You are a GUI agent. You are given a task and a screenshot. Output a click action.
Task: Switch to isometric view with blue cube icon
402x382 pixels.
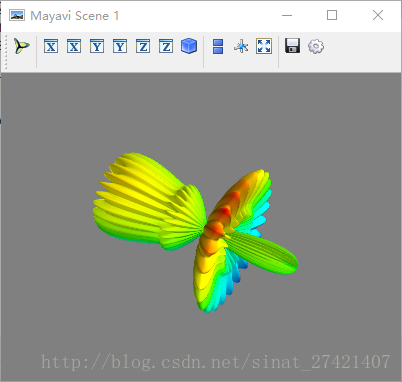pos(189,46)
